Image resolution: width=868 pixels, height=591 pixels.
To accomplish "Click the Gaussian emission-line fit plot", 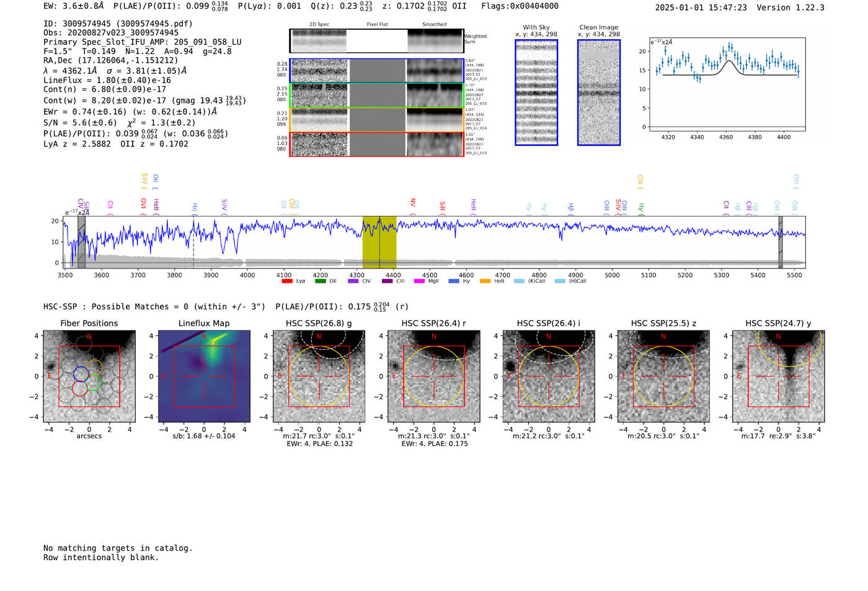I will point(727,84).
